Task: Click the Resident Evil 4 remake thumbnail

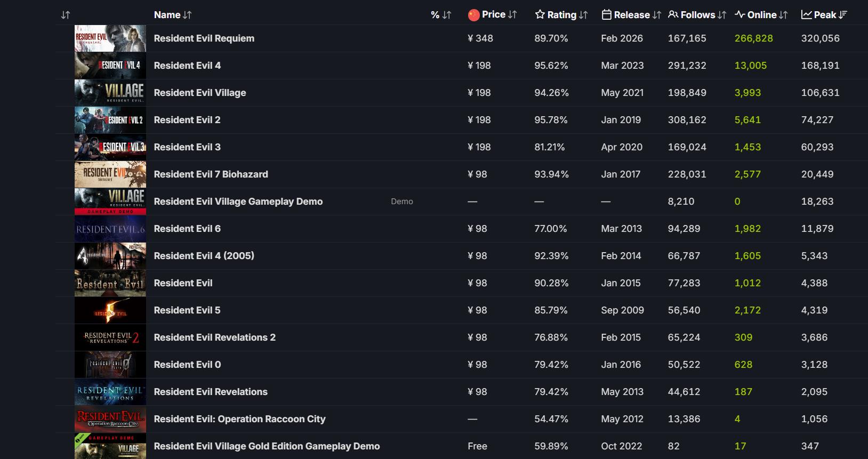Action: pyautogui.click(x=110, y=66)
